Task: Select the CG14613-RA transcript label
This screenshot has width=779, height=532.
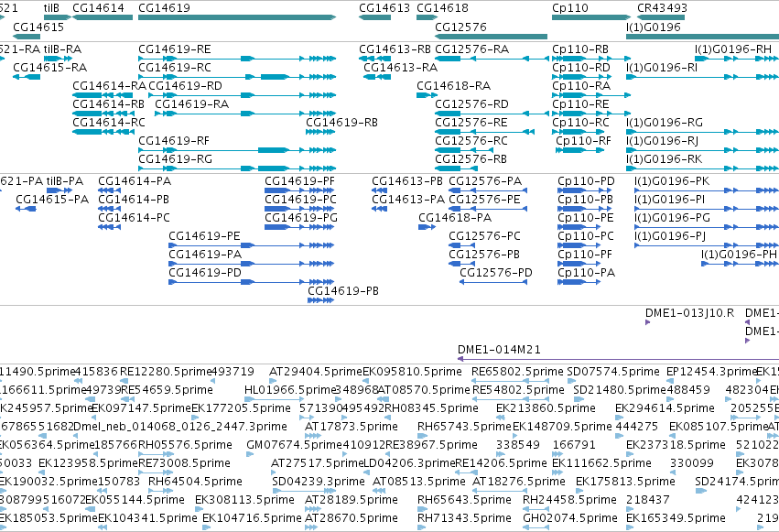Action: [x=400, y=68]
